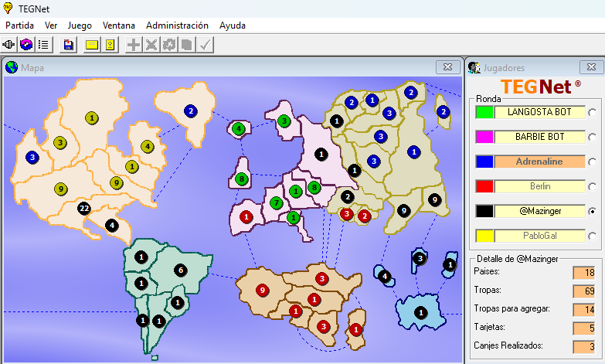Select the PabloGal radio button
The image size is (605, 364).
click(x=593, y=236)
